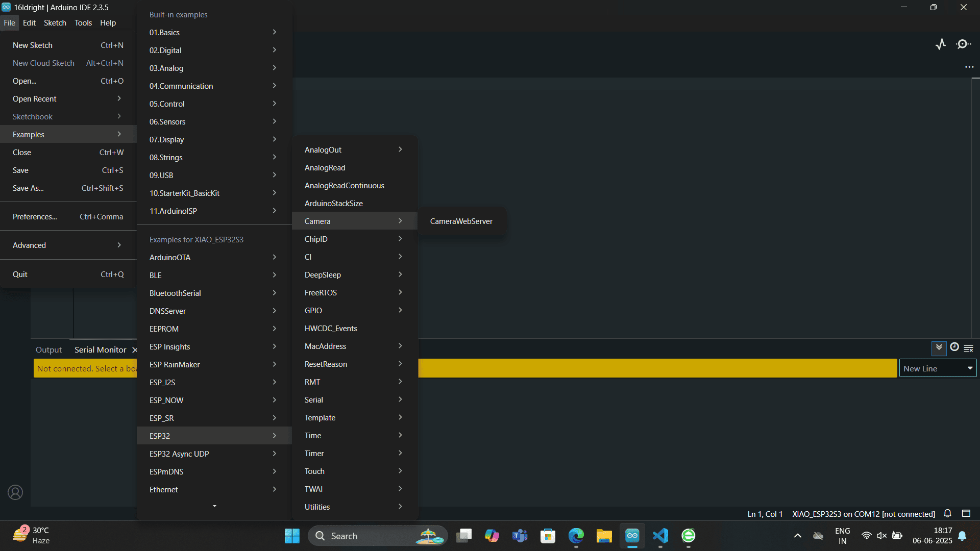The width and height of the screenshot is (980, 551).
Task: Open Microsoft Edge from taskbar
Action: point(576,536)
